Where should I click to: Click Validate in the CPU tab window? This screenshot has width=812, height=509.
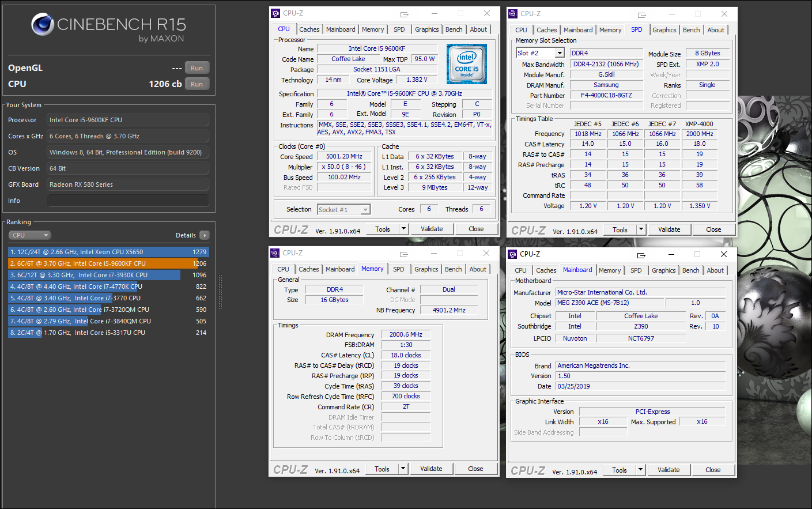pyautogui.click(x=432, y=229)
